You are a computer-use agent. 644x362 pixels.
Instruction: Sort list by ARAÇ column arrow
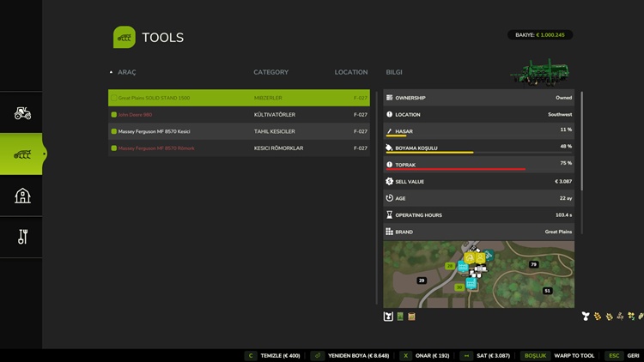(111, 73)
